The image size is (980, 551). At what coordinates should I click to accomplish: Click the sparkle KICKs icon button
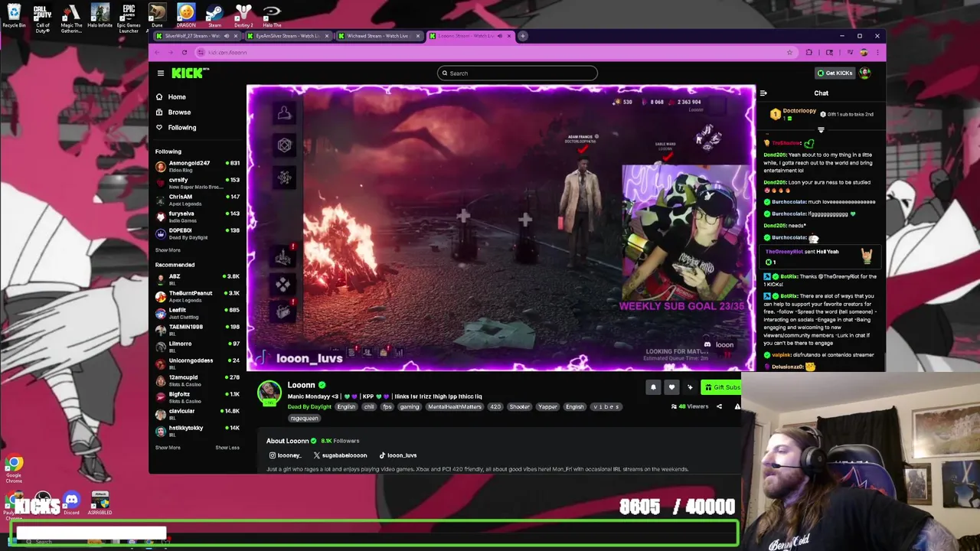click(690, 387)
